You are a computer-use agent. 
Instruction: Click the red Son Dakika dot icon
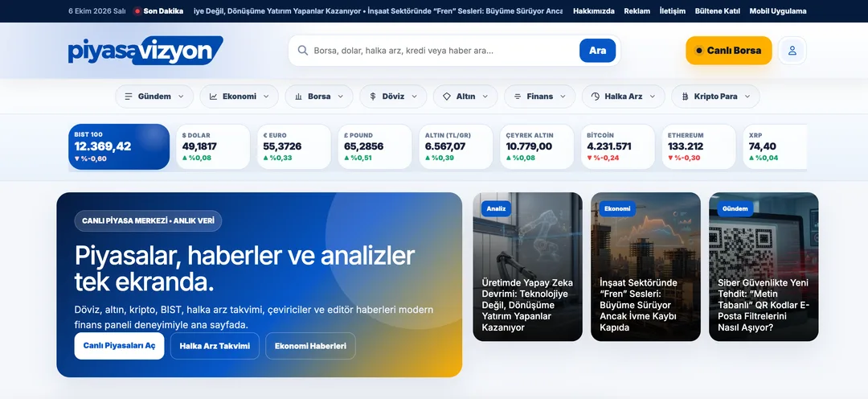coord(137,11)
